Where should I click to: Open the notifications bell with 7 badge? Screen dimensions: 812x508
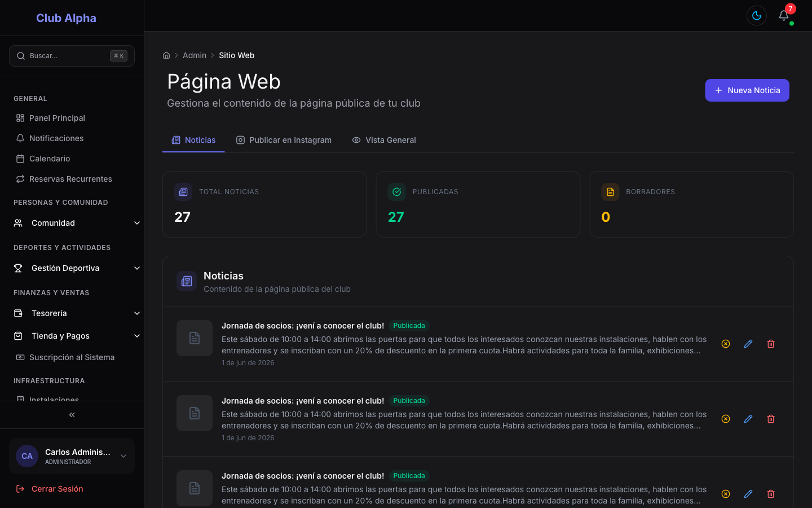[784, 16]
